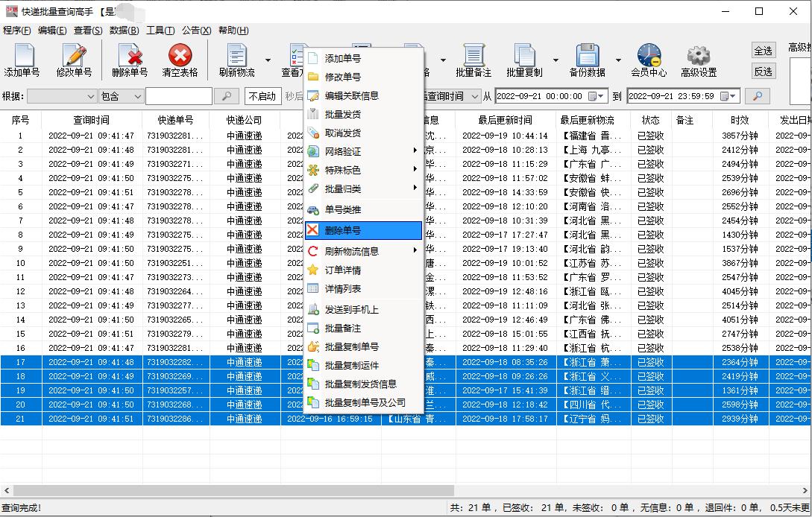Open 高级设置 advanced settings
812x517 pixels.
697,60
